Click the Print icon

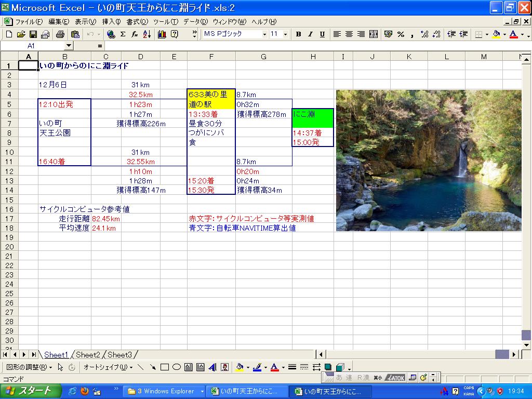coord(60,34)
